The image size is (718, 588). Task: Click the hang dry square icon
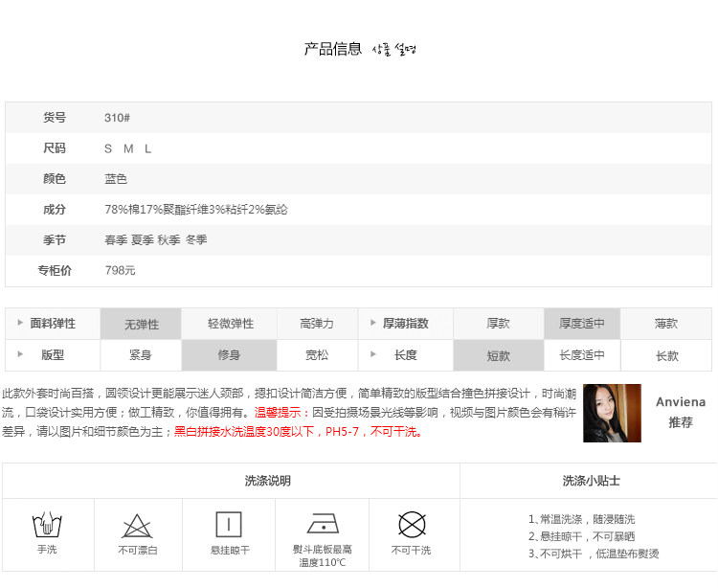[x=229, y=525]
